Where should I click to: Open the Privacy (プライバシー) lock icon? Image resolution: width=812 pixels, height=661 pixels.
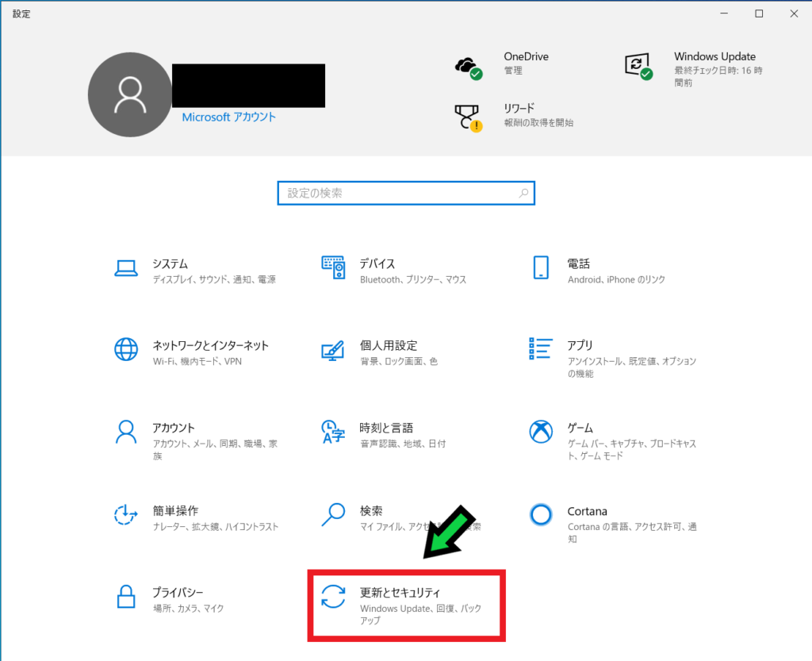click(126, 598)
